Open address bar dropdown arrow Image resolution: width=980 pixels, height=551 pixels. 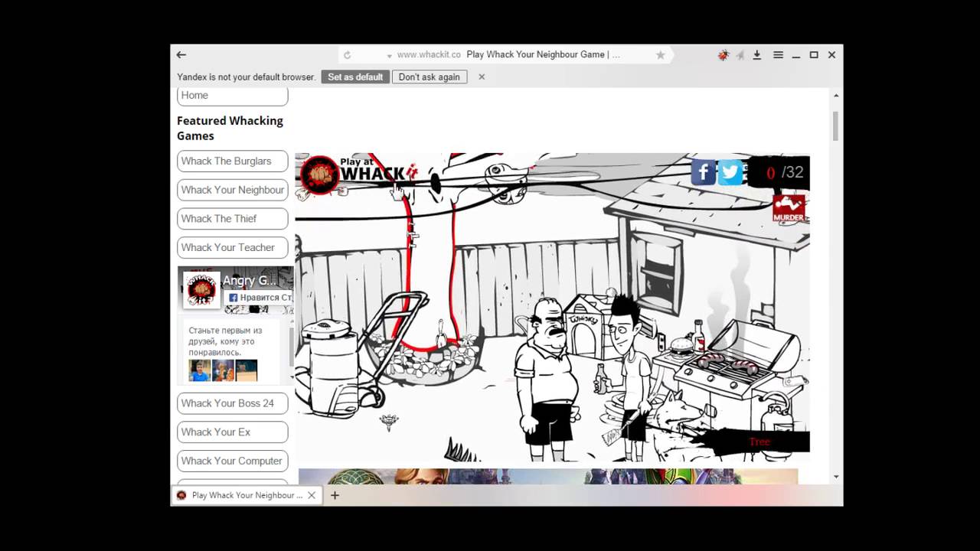click(389, 56)
